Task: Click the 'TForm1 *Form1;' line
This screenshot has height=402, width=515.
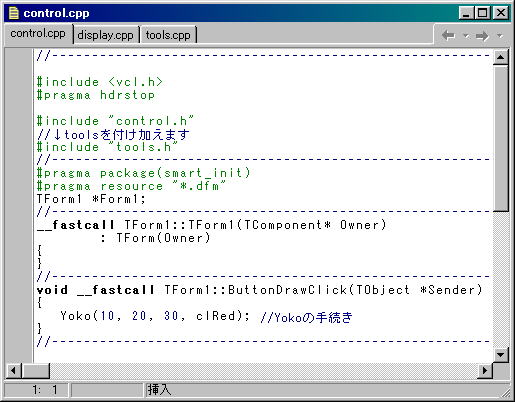Action: point(91,199)
